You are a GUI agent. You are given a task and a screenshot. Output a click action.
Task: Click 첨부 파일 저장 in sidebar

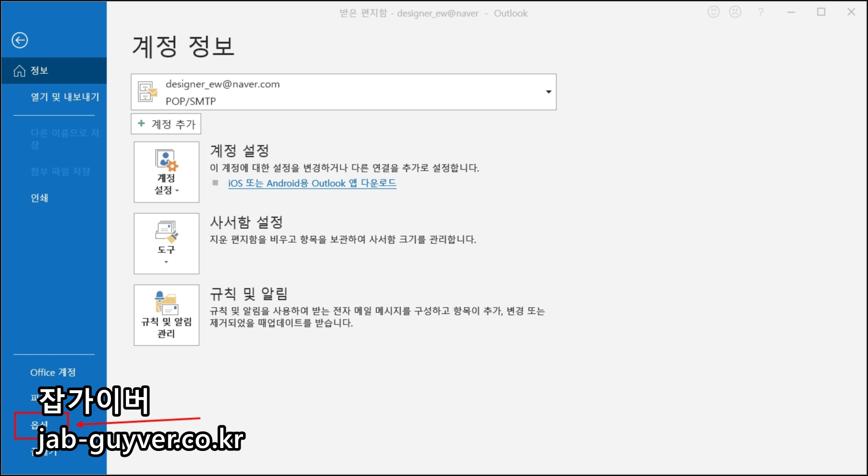(60, 172)
